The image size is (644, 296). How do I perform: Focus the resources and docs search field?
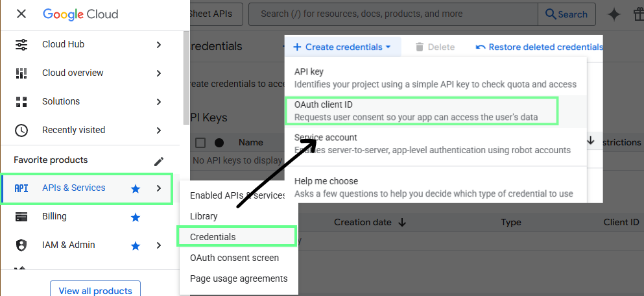point(393,14)
